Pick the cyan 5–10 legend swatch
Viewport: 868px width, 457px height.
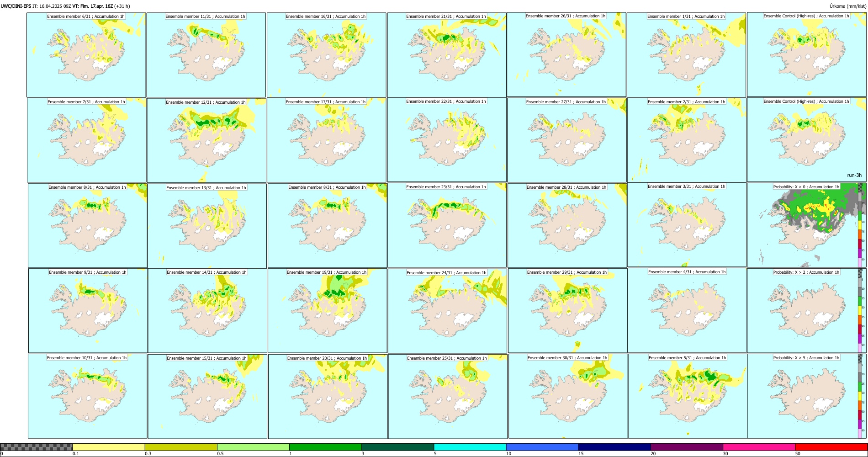click(470, 447)
